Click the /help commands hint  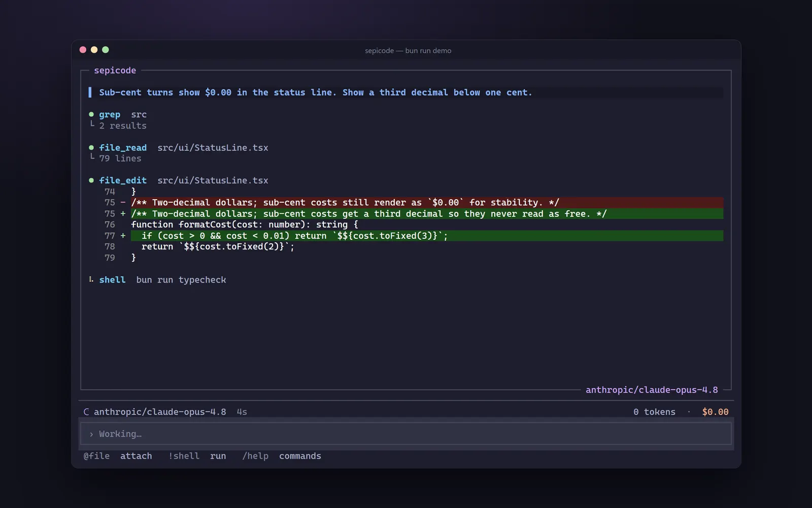click(282, 456)
